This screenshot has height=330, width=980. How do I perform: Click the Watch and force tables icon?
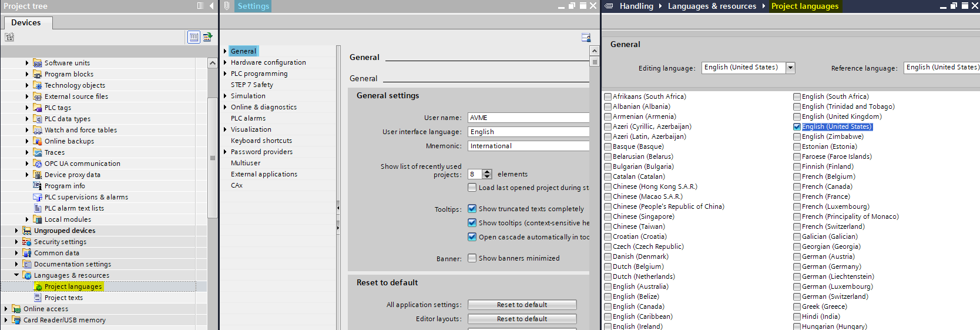point(38,130)
